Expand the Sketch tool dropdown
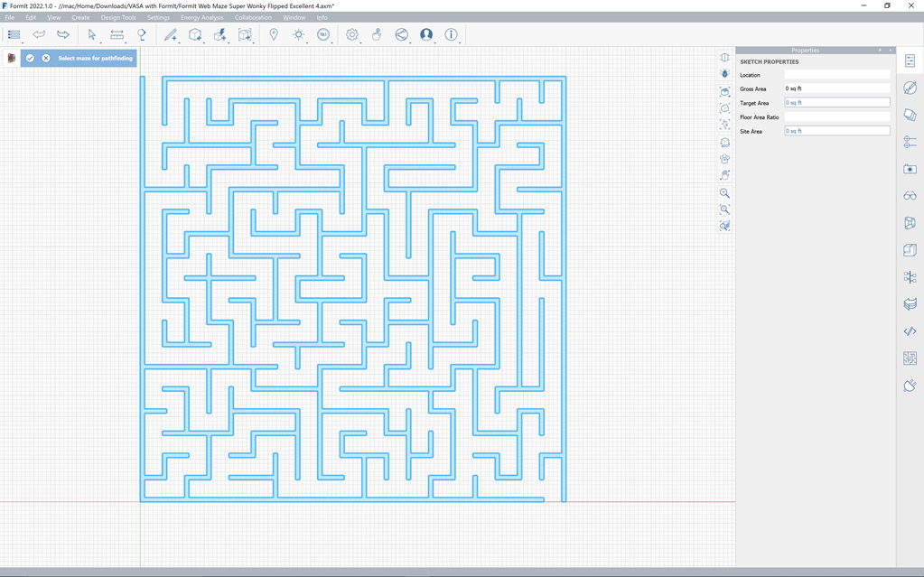 (179, 42)
